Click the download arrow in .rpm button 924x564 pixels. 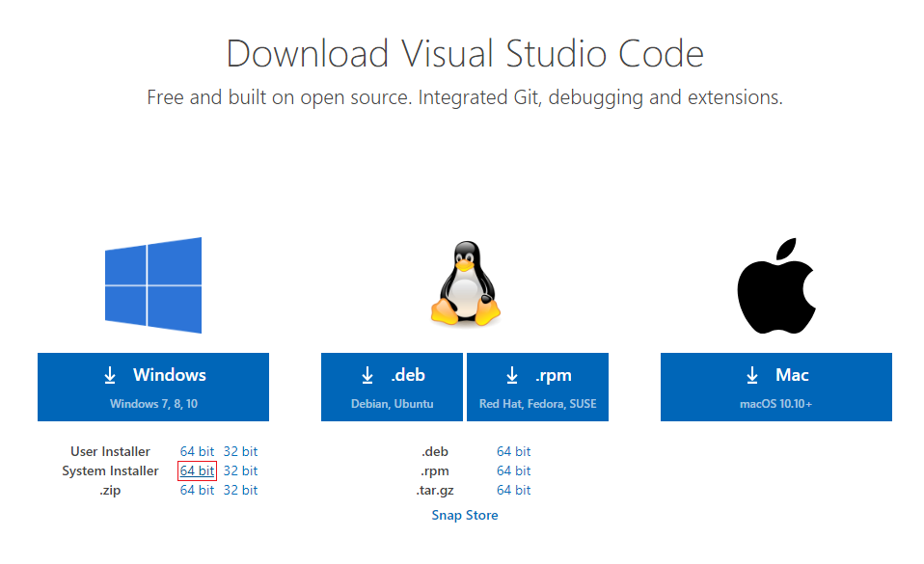tap(512, 375)
